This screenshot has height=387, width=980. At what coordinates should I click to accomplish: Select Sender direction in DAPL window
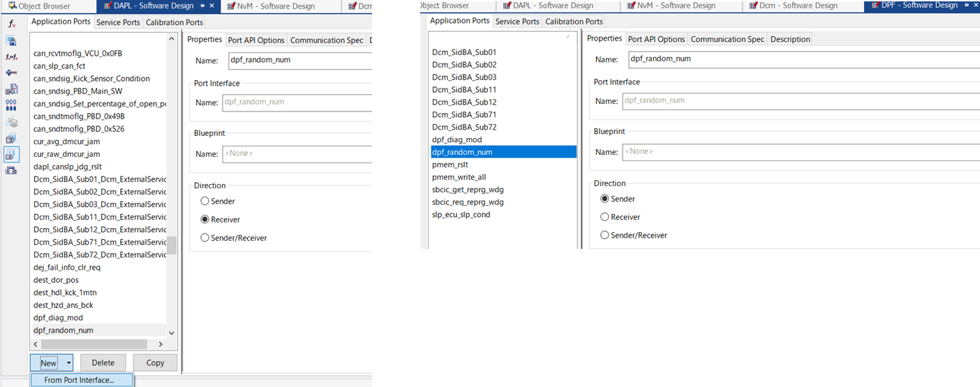click(x=205, y=202)
